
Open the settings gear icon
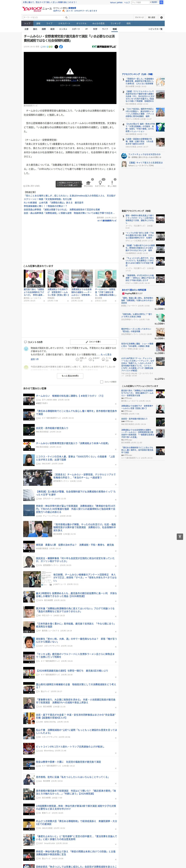click(x=161, y=18)
